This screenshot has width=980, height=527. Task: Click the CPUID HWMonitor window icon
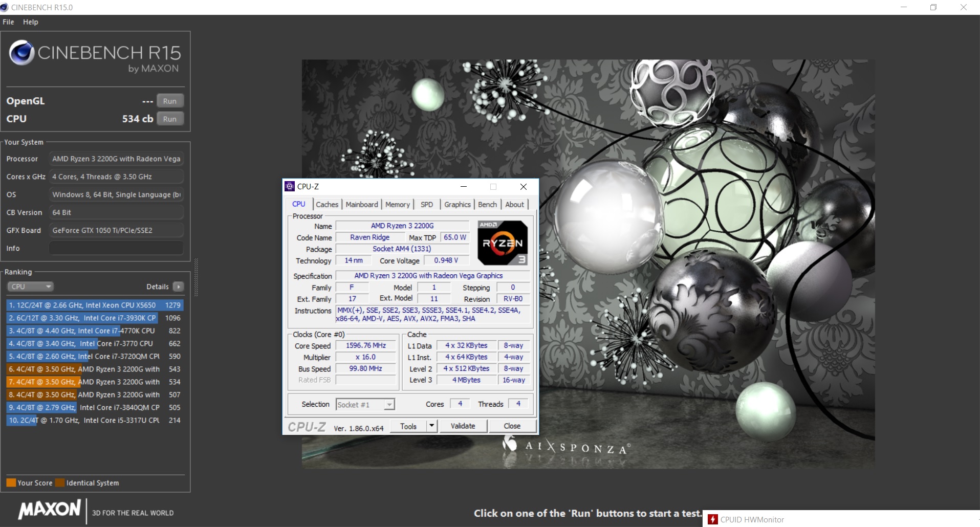point(713,520)
